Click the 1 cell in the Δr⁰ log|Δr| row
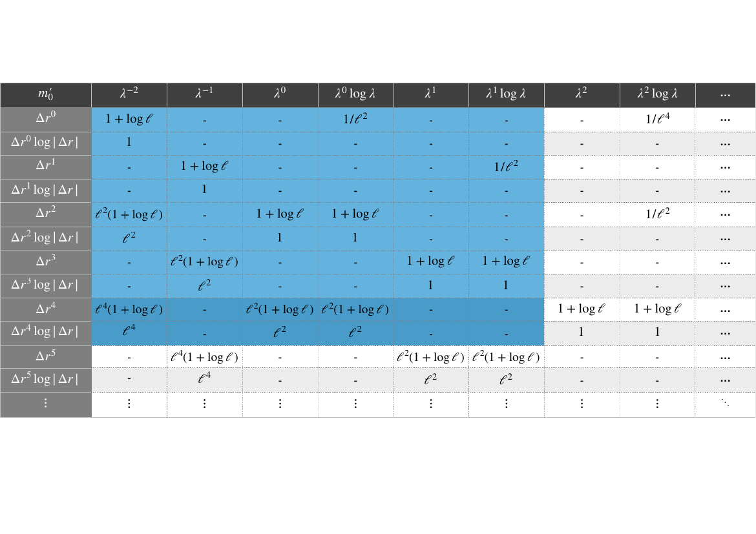Image resolution: width=756 pixels, height=534 pixels. 129,143
